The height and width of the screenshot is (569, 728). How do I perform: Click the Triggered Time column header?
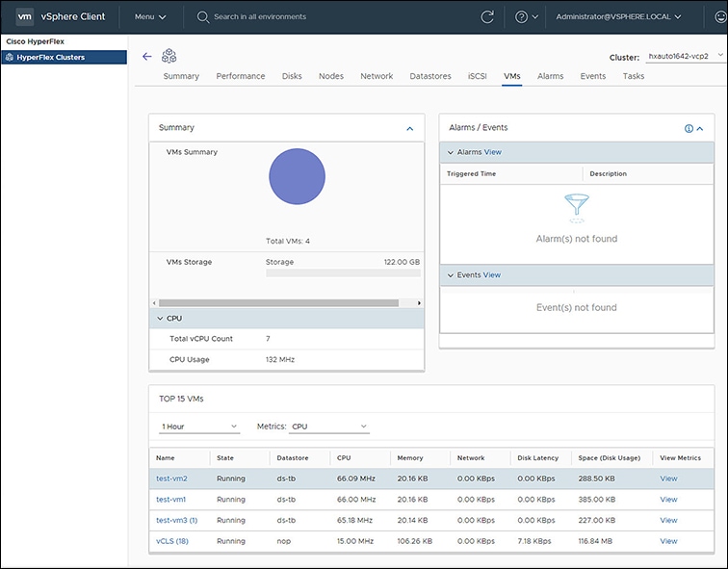pos(471,173)
